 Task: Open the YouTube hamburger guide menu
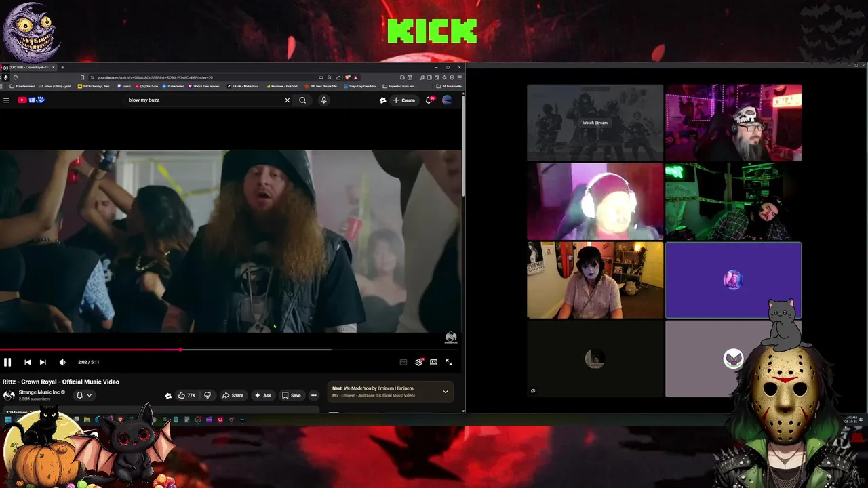[x=6, y=100]
